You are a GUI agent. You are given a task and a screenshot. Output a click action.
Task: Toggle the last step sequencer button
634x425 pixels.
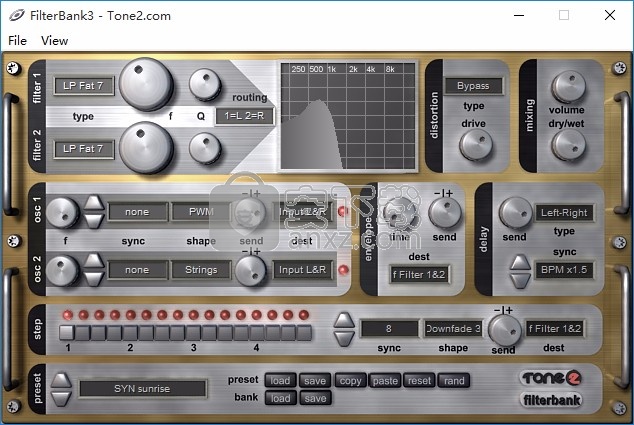pos(304,333)
